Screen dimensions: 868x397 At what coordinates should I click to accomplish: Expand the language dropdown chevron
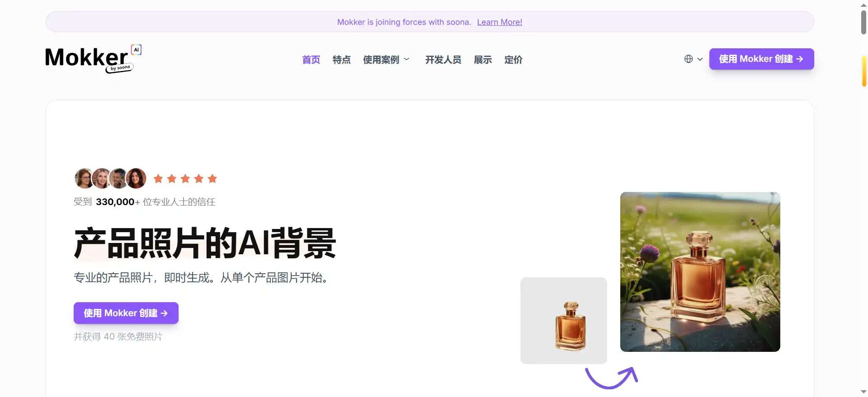pos(700,59)
